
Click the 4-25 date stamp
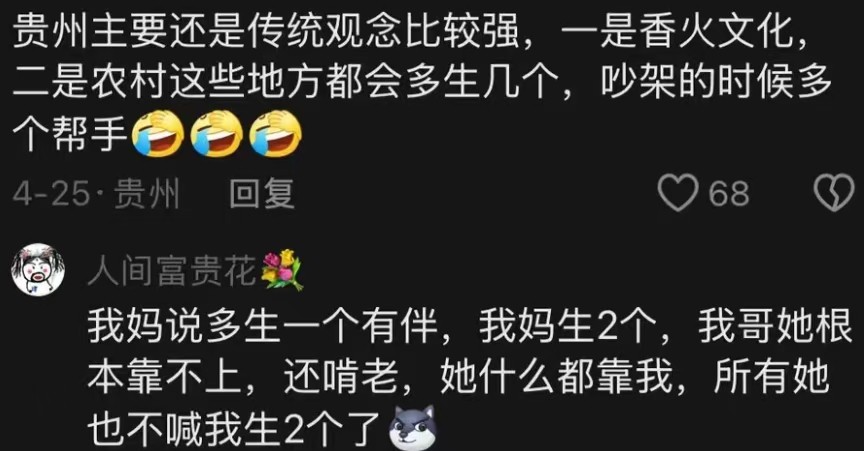(x=51, y=194)
